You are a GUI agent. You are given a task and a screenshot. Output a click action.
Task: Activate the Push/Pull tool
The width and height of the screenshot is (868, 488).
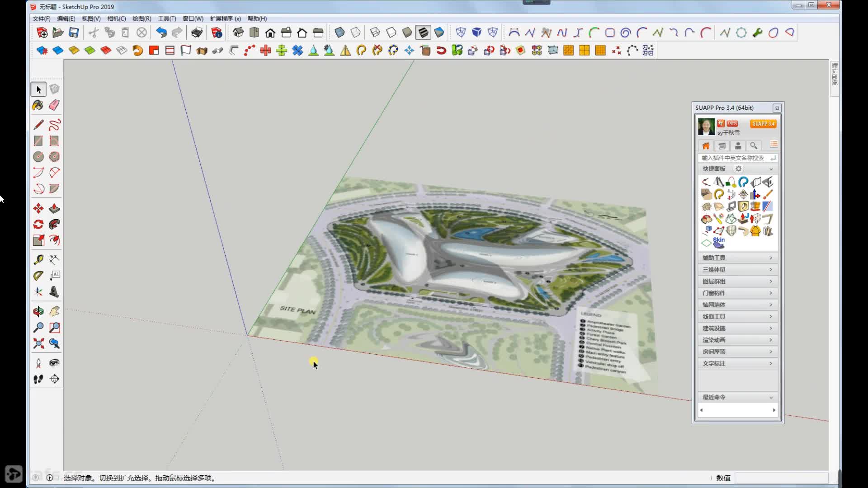[54, 208]
